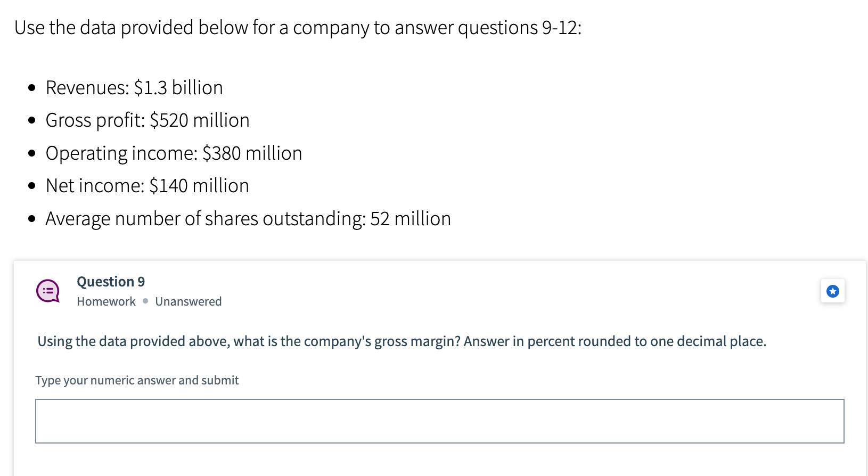Click the Unanswered status text
This screenshot has width=868, height=476.
188,301
